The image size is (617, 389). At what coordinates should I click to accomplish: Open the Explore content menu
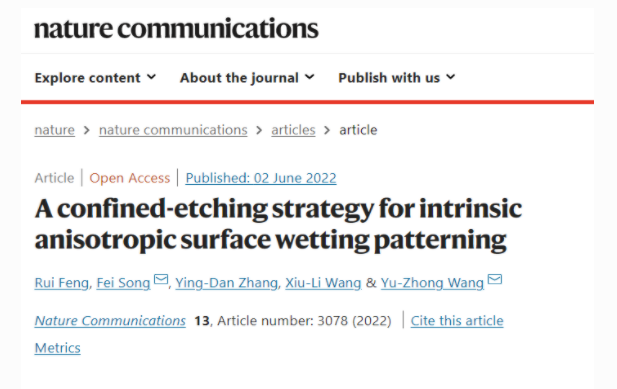(x=95, y=77)
